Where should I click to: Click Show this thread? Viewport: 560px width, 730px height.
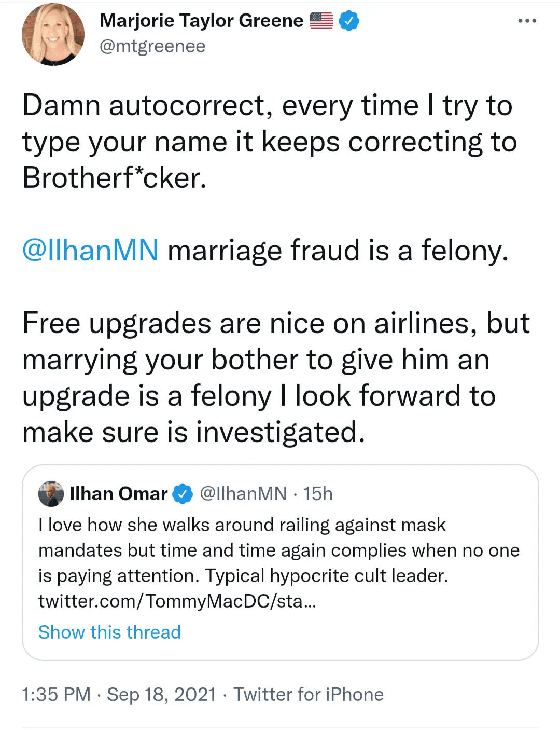point(109,632)
